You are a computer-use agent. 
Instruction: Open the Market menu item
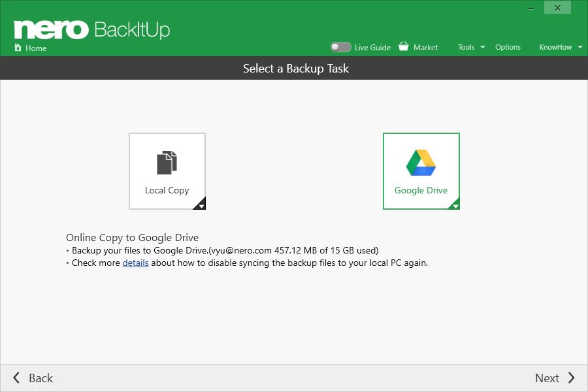click(425, 48)
